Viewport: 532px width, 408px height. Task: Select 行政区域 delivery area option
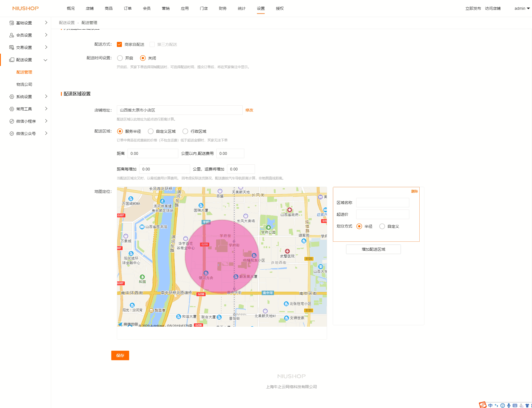click(x=185, y=131)
